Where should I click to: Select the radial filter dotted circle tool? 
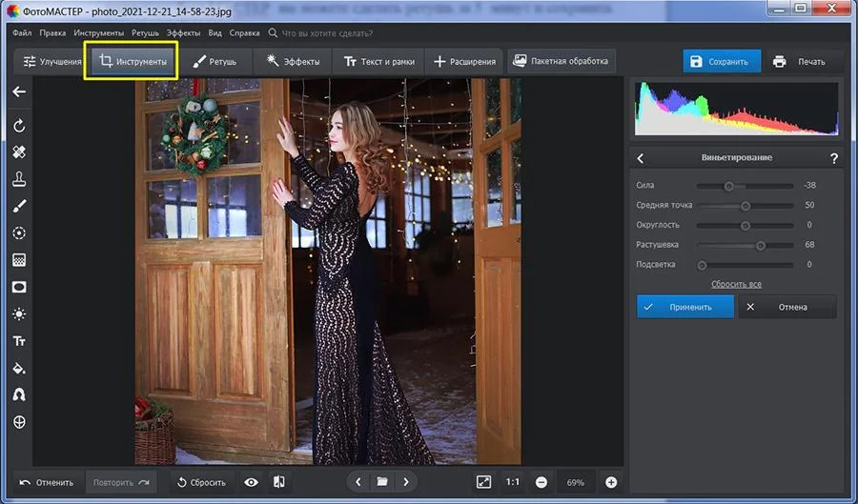tap(19, 232)
